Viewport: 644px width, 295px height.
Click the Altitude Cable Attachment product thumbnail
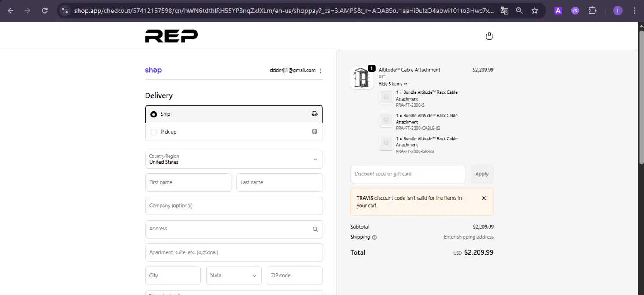361,78
